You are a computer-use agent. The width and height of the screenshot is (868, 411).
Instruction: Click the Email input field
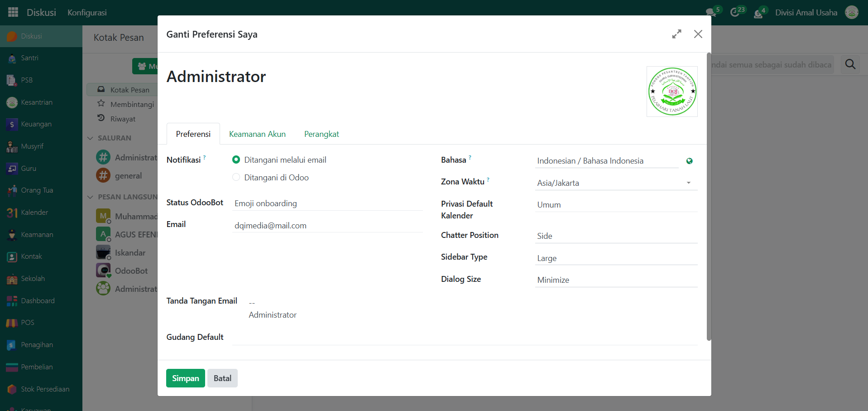[327, 226]
